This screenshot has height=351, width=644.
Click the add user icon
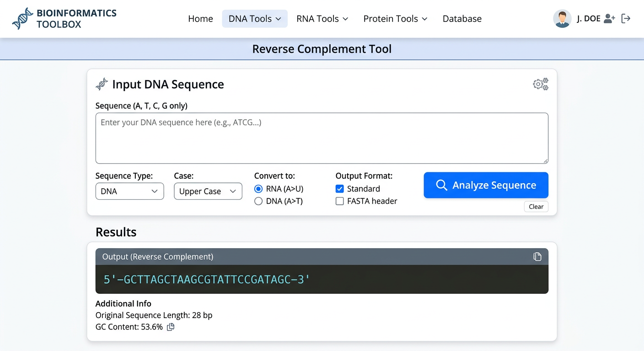(609, 19)
